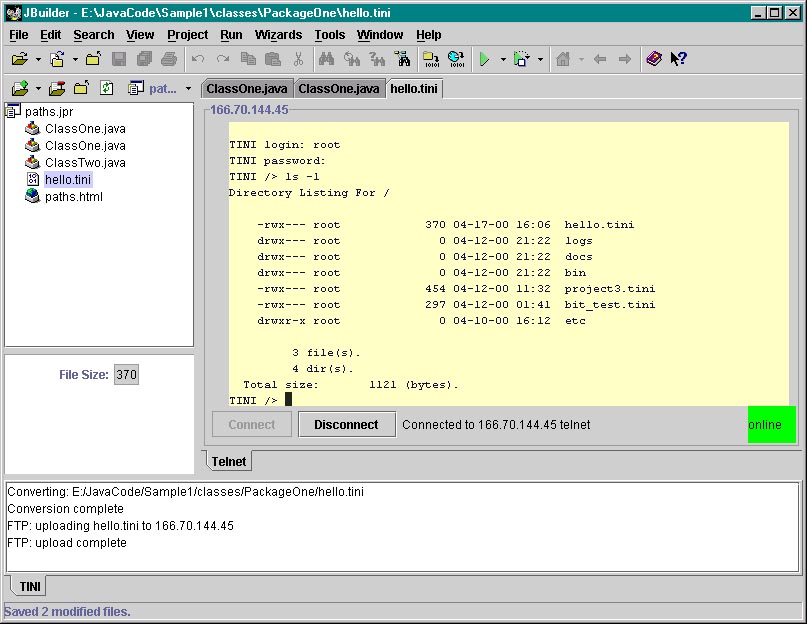Click the context help arrow-question icon
The width and height of the screenshot is (807, 624).
click(x=678, y=60)
